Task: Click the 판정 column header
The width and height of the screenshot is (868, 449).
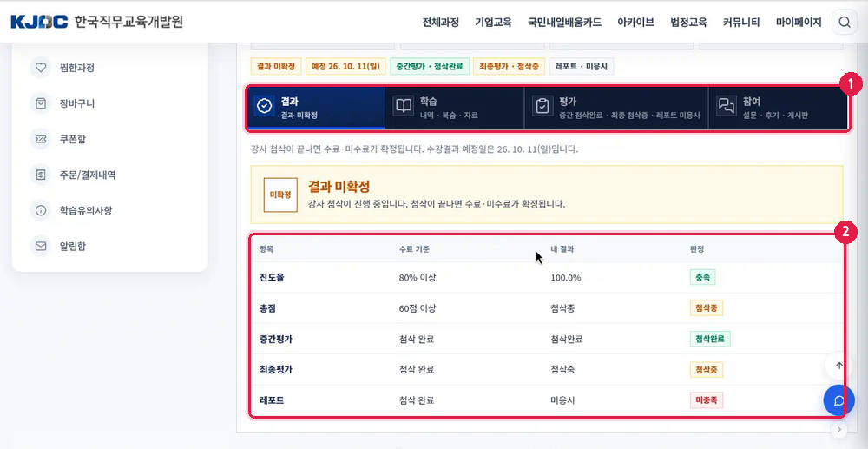Action: [696, 249]
